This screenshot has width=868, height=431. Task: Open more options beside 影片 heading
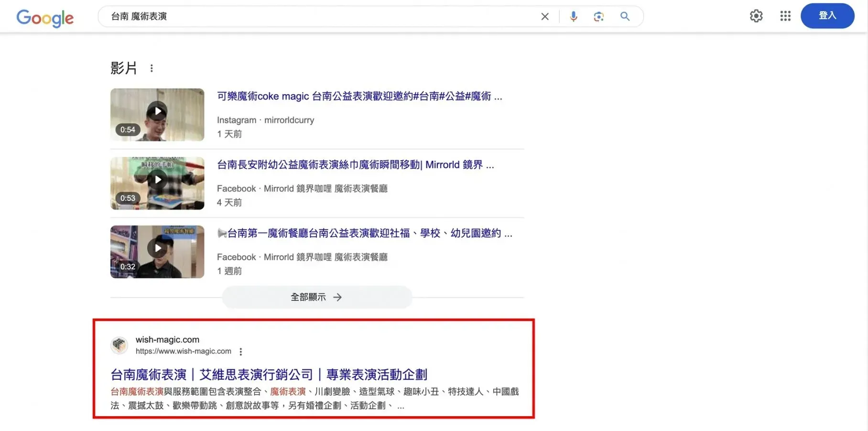152,68
